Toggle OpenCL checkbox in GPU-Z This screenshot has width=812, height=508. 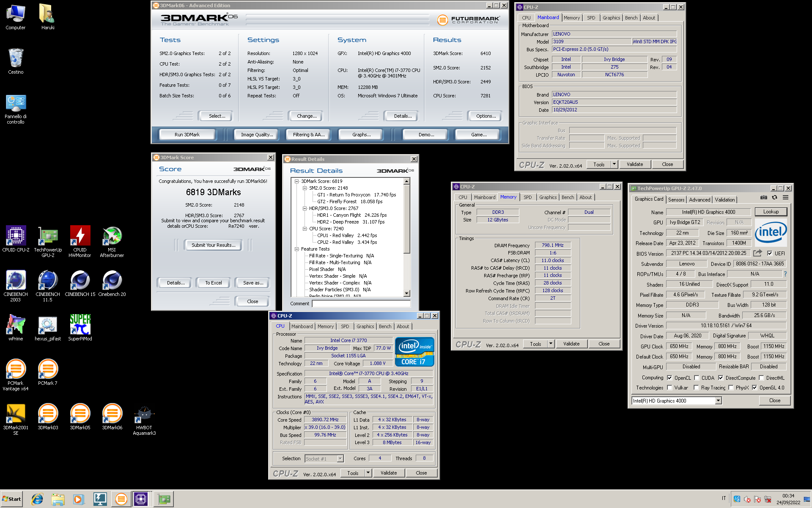click(x=669, y=378)
